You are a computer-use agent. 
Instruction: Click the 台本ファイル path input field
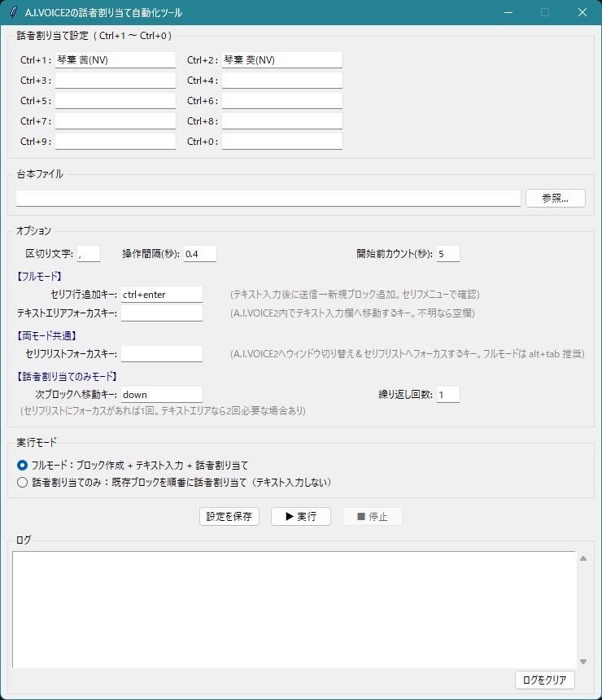coord(268,199)
